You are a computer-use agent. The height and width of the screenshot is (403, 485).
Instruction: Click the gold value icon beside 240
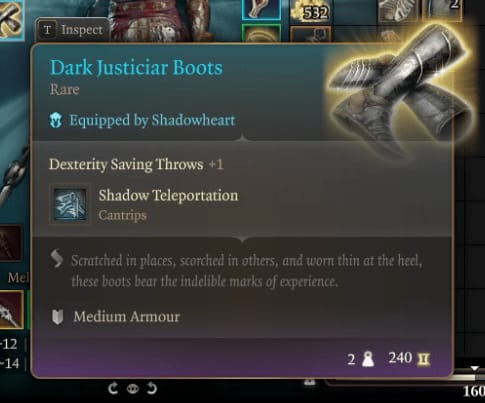(423, 359)
